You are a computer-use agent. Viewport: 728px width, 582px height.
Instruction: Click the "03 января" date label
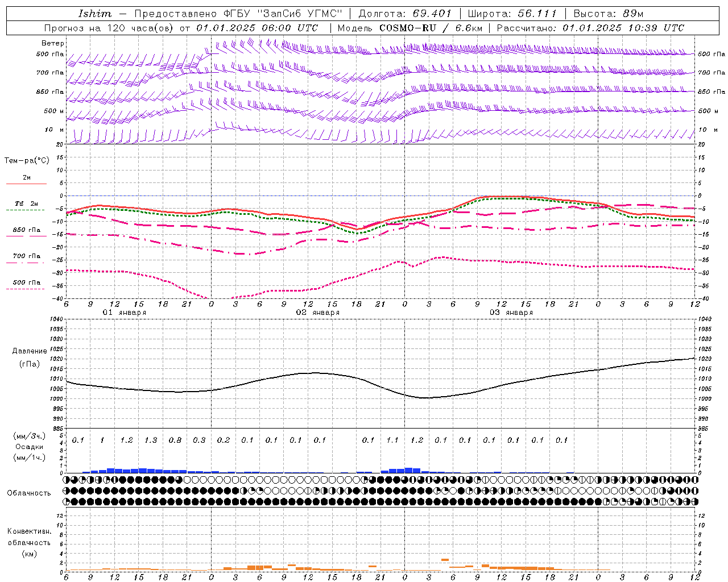click(x=511, y=313)
